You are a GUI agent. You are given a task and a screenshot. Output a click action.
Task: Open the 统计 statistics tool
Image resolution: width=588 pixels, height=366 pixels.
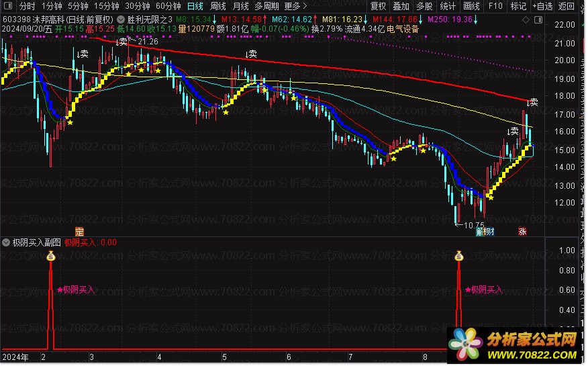pyautogui.click(x=448, y=6)
